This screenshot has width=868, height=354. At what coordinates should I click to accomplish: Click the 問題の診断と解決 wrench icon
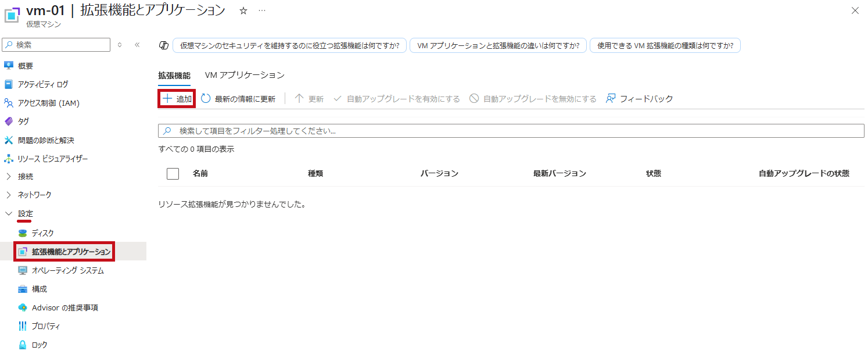(9, 140)
